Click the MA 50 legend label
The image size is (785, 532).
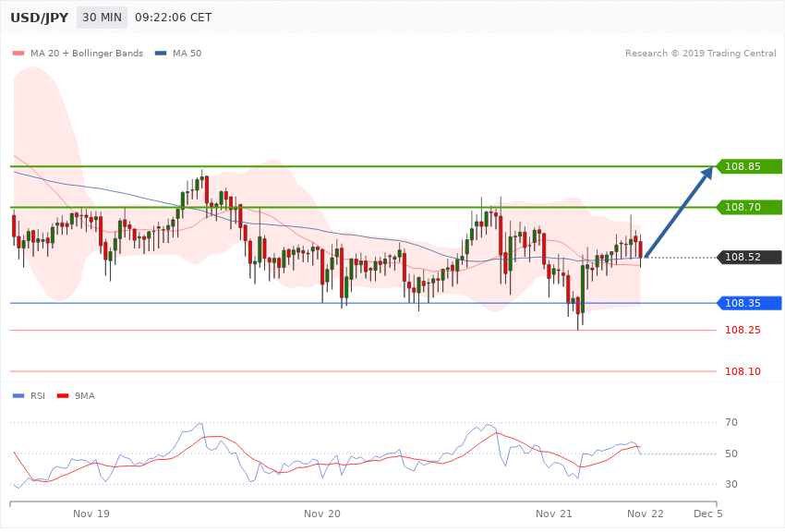187,53
